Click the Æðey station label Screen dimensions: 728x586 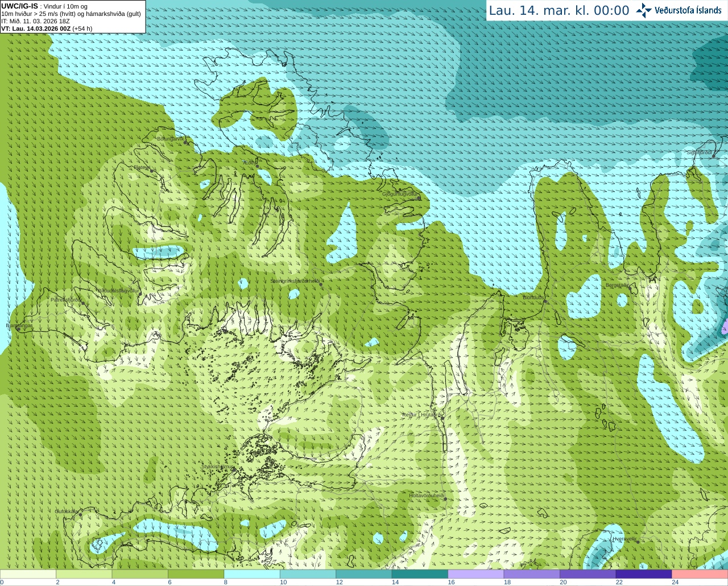(249, 163)
